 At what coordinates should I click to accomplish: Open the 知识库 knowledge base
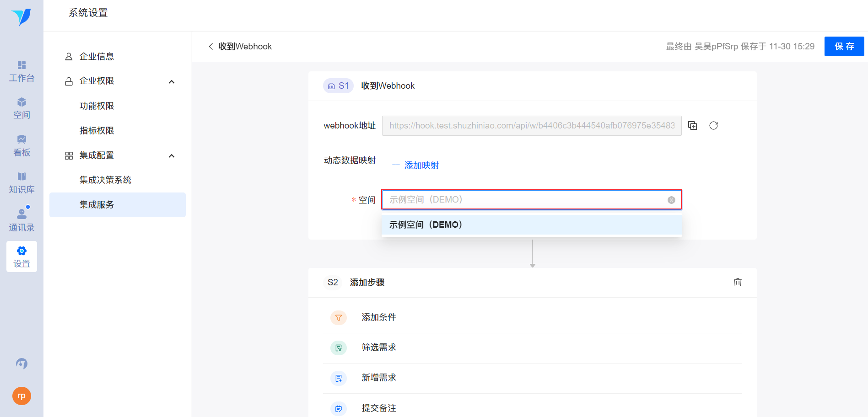(x=22, y=183)
